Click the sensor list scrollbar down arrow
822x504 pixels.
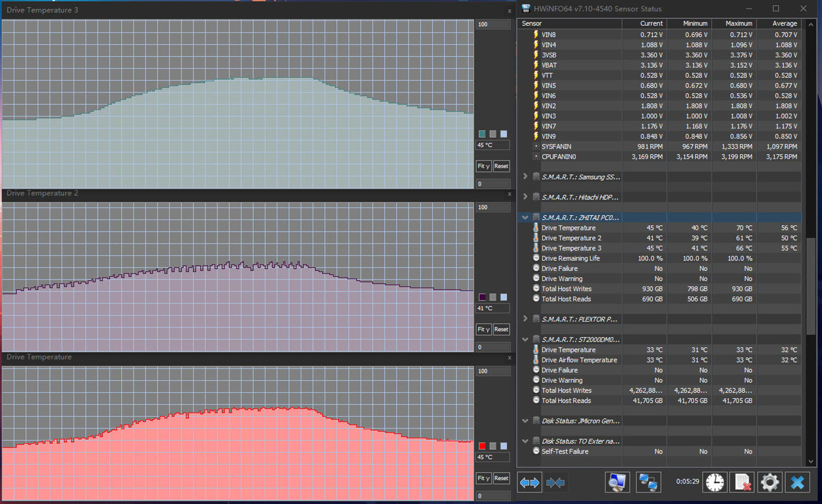pyautogui.click(x=811, y=462)
